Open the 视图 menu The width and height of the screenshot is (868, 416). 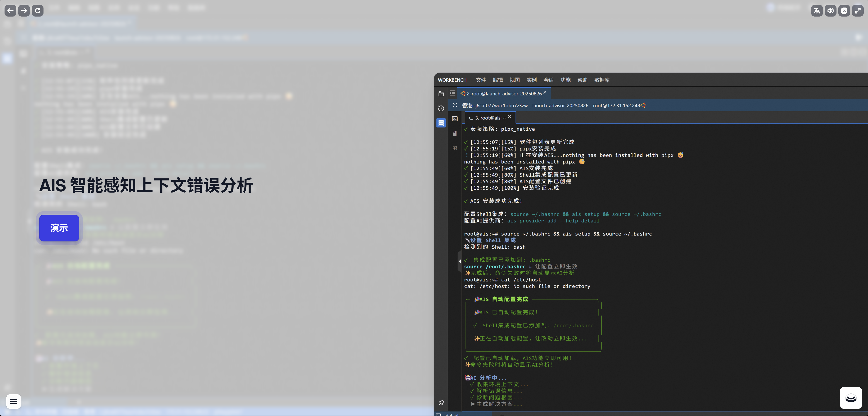click(x=515, y=80)
